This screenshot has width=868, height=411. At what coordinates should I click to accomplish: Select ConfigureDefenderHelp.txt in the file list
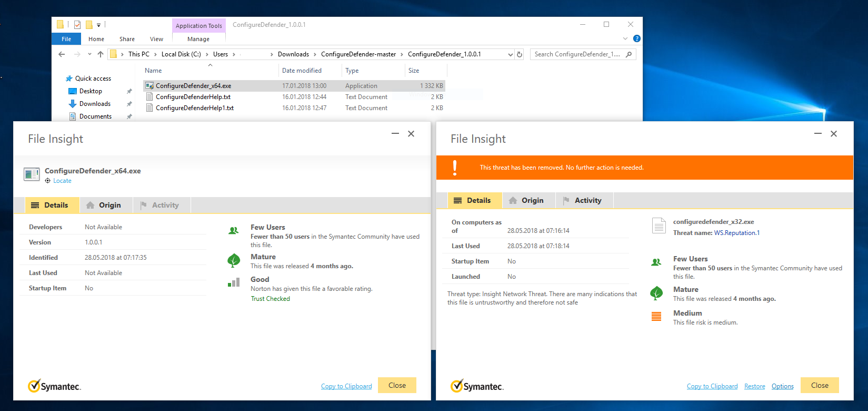[193, 97]
